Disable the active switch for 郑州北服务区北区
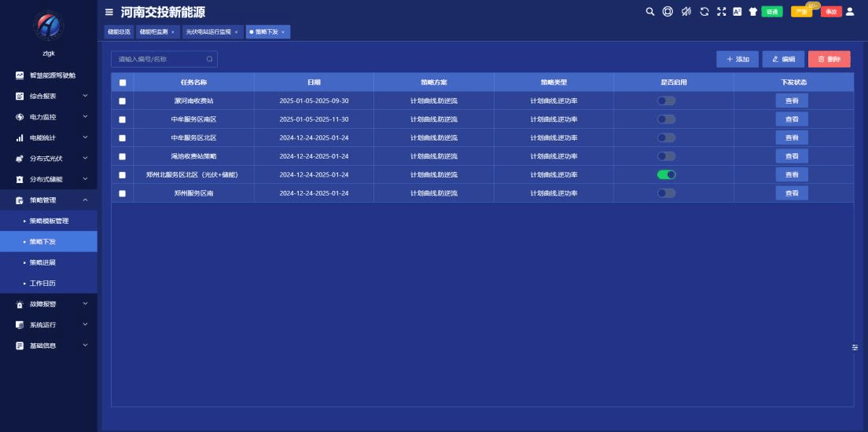 [x=666, y=175]
